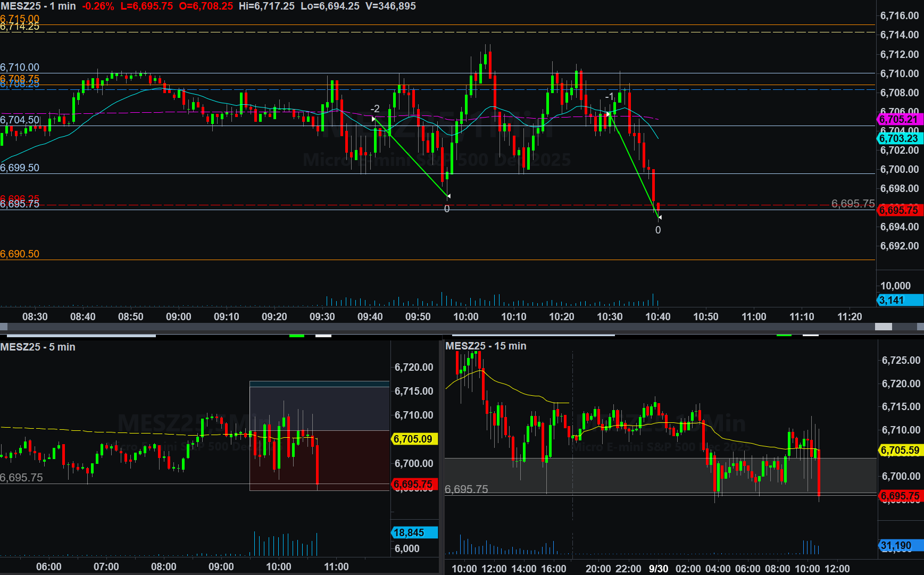
Task: Click the blue 31,190 volume tag on 15 min chart
Action: [898, 545]
